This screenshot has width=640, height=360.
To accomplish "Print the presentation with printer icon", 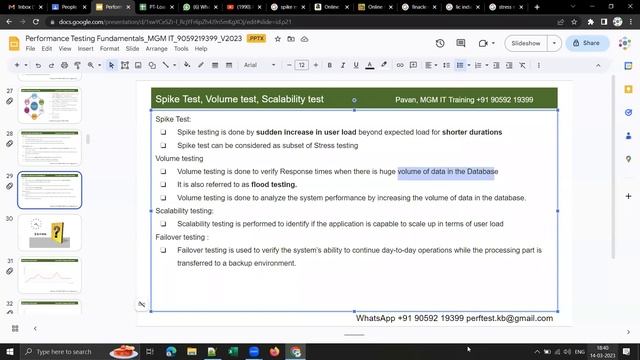I will (64, 65).
